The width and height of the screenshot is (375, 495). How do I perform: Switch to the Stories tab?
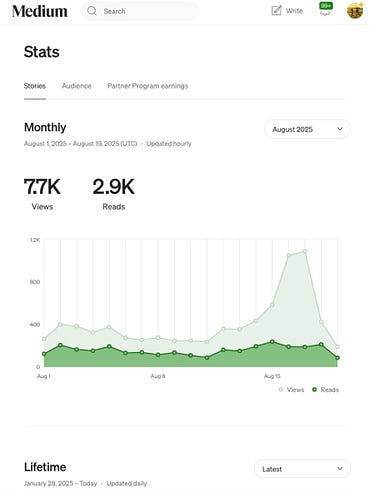(35, 86)
